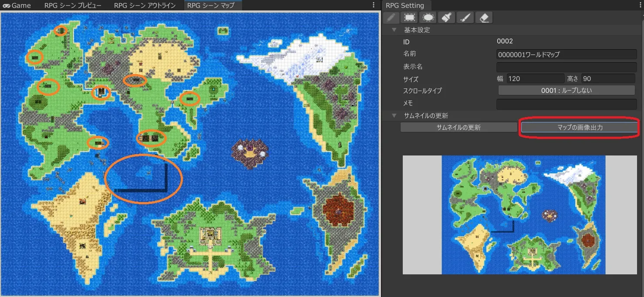644x297 pixels.
Task: Switch to the Game tab
Action: point(17,5)
